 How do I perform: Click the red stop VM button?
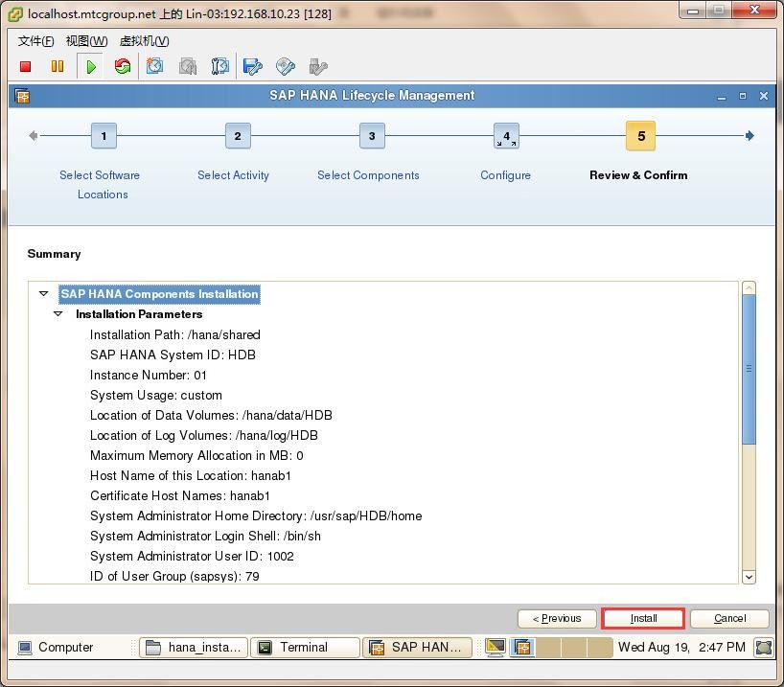coord(26,66)
